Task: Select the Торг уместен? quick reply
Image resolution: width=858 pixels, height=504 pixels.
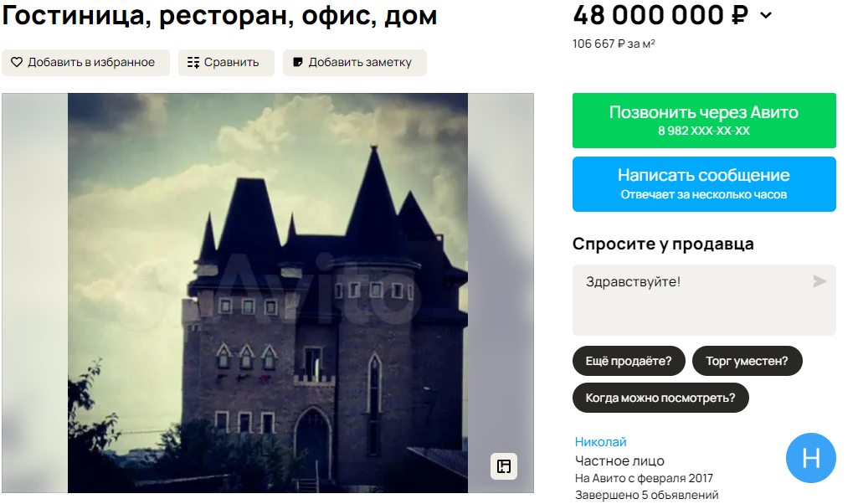Action: (x=747, y=361)
